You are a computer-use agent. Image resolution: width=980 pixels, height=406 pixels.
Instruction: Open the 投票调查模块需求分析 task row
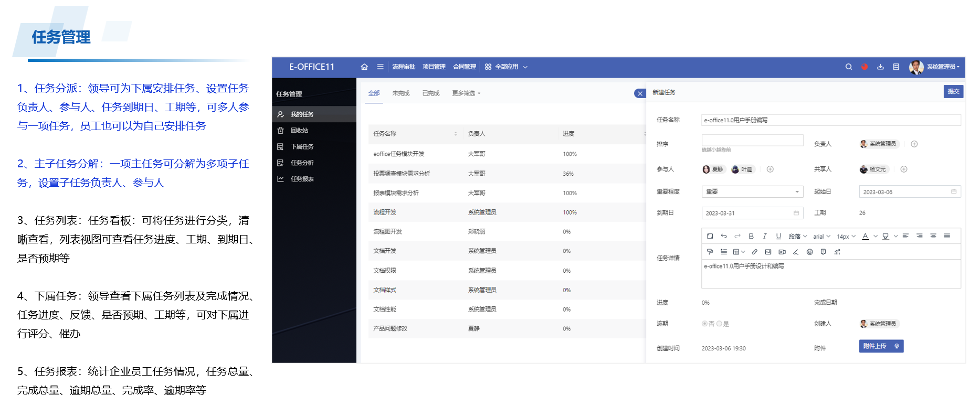click(x=507, y=174)
